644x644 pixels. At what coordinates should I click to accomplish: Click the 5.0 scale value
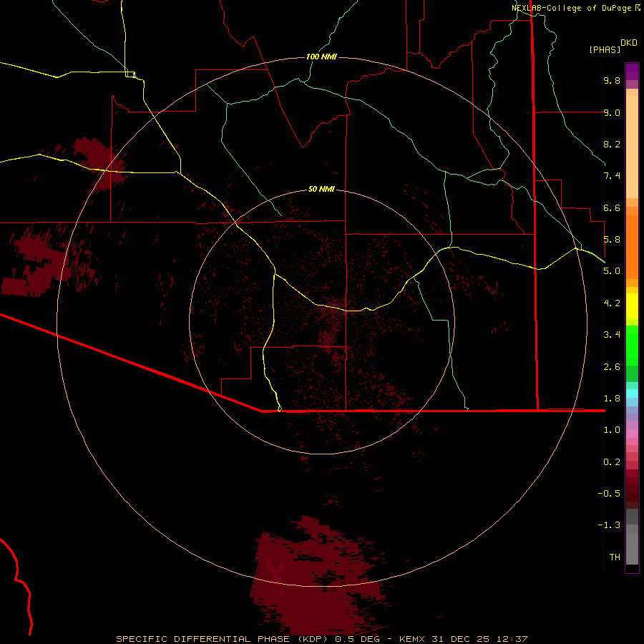click(x=612, y=271)
